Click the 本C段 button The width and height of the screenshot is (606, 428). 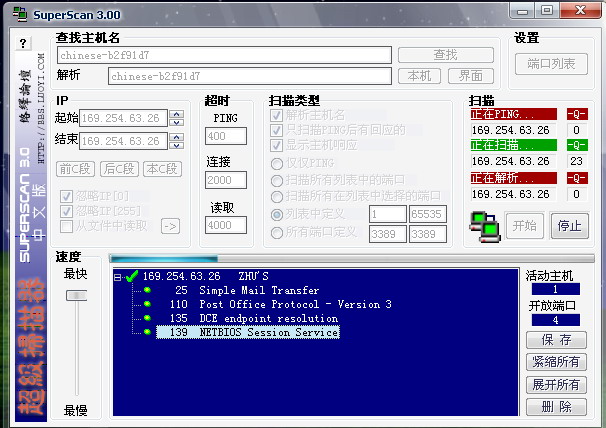pos(162,169)
